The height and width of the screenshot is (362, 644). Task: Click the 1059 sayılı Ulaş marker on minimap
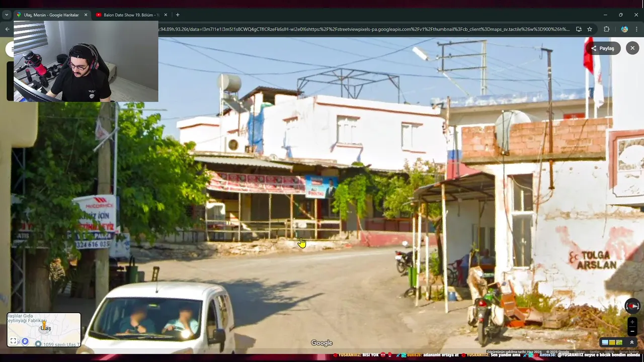coord(38,344)
